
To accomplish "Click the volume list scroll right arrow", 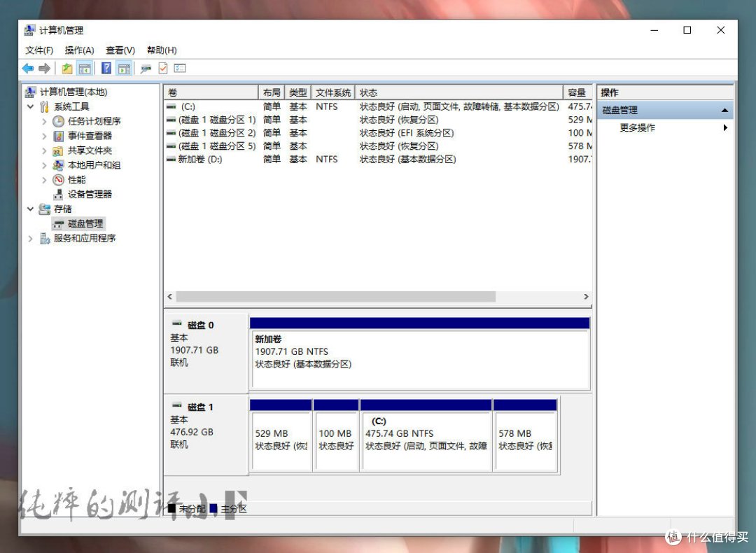I will 586,297.
